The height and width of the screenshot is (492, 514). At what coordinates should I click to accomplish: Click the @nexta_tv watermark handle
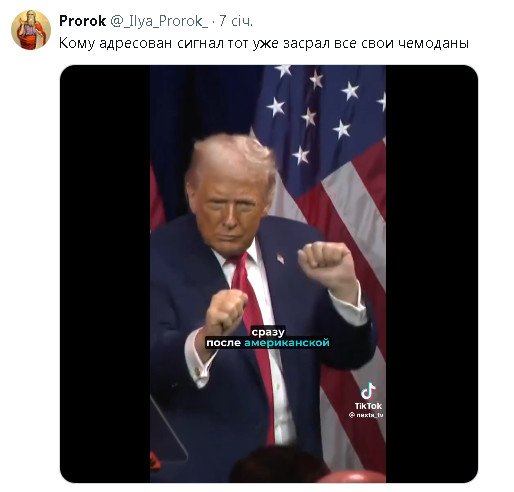point(366,415)
